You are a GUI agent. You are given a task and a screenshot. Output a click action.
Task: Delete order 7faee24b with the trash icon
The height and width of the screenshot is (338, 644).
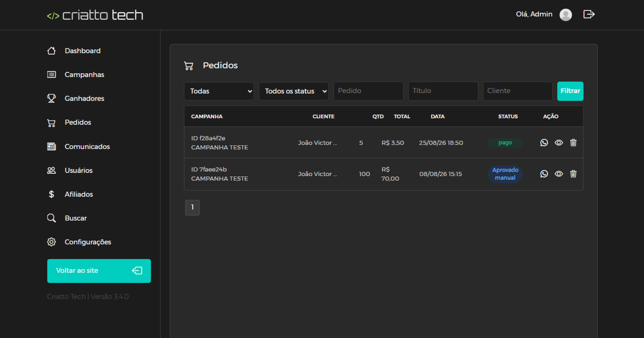pyautogui.click(x=573, y=174)
